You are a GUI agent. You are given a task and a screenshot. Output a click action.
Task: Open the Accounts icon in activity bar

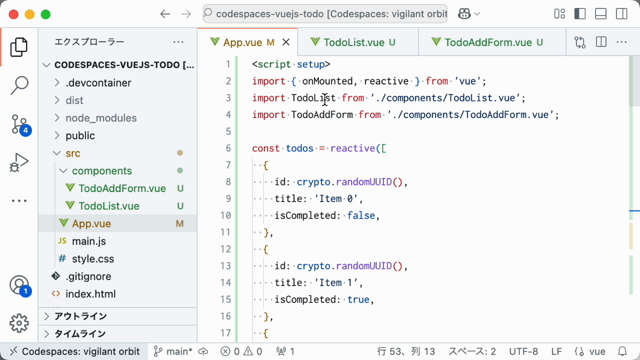click(20, 286)
